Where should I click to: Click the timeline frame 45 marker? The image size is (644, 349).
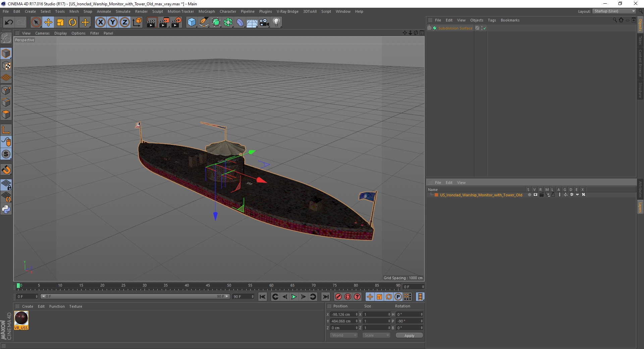pyautogui.click(x=208, y=286)
